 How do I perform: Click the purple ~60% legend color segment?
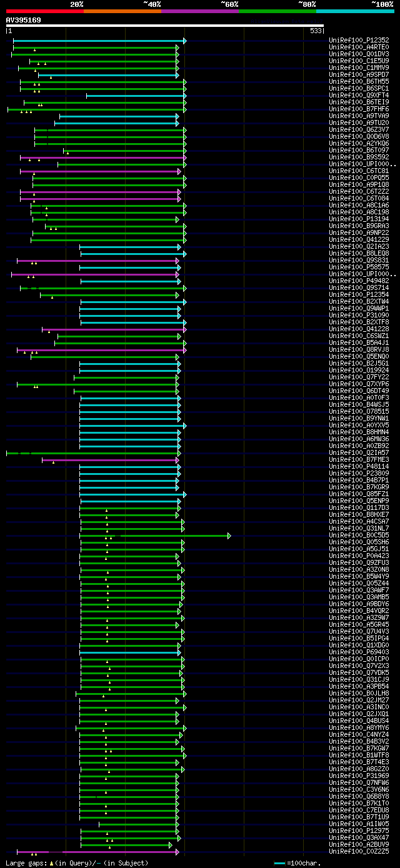[199, 11]
